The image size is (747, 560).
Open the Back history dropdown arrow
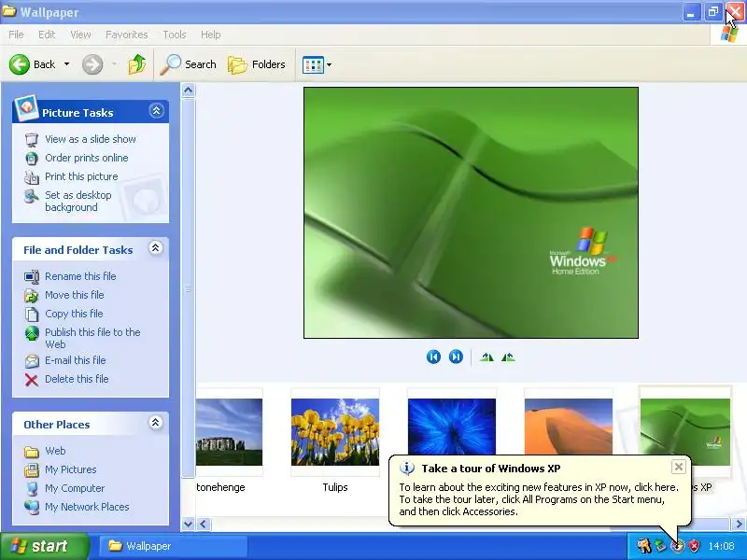66,64
